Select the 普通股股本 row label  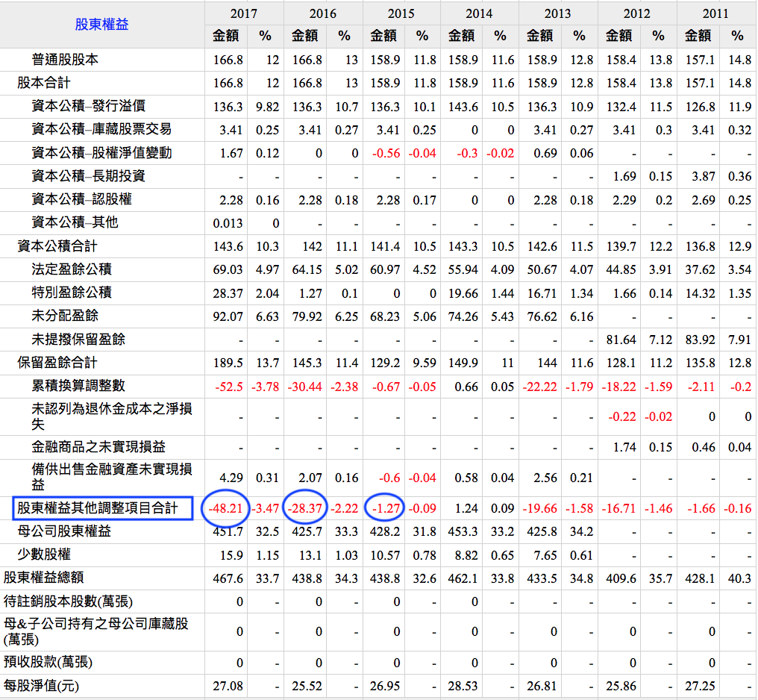pyautogui.click(x=65, y=60)
